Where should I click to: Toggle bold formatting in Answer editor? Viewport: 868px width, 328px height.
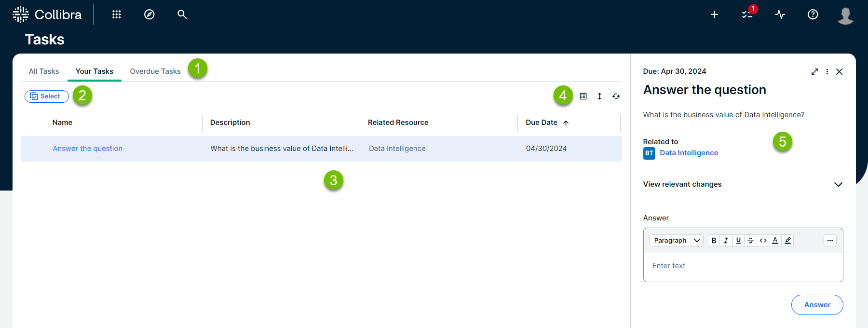714,240
